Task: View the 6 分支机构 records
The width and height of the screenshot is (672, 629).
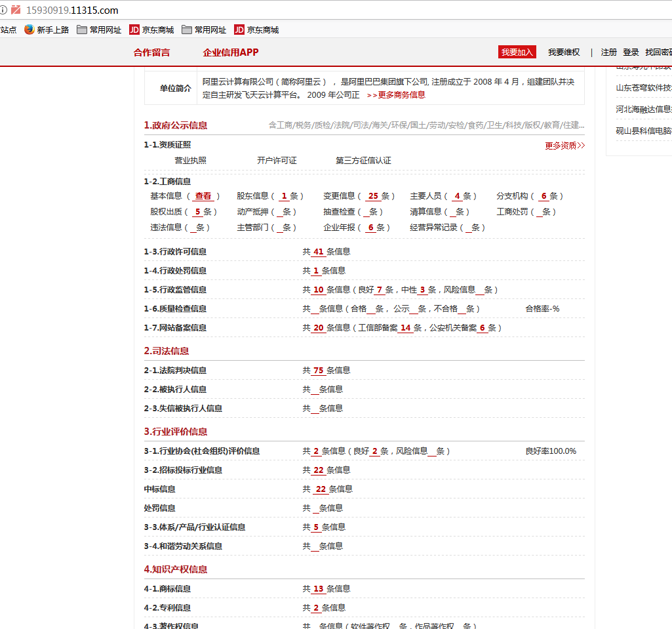Action: tap(544, 196)
